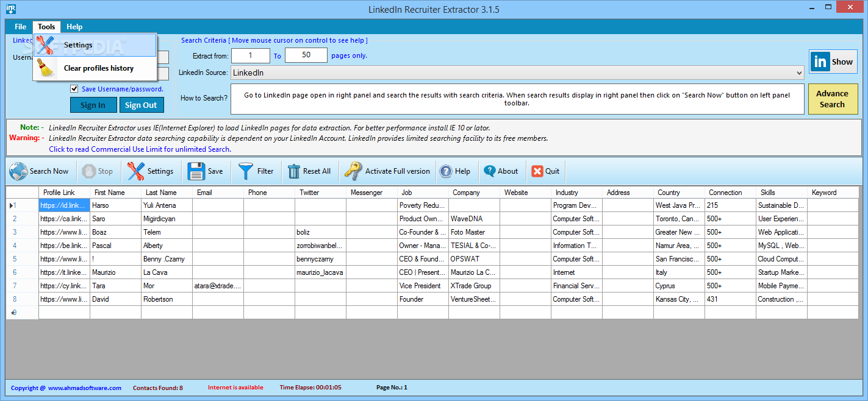Click the Last Name column header
The height and width of the screenshot is (401, 868).
167,193
